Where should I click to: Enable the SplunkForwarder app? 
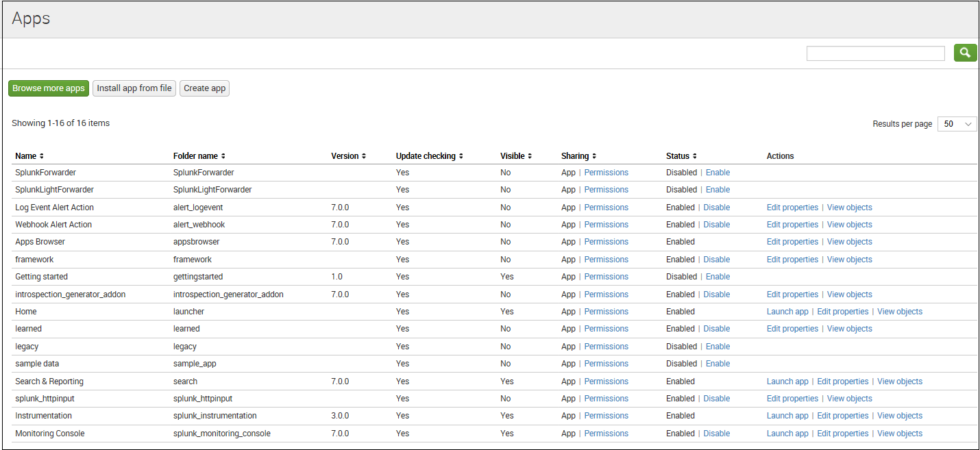718,173
